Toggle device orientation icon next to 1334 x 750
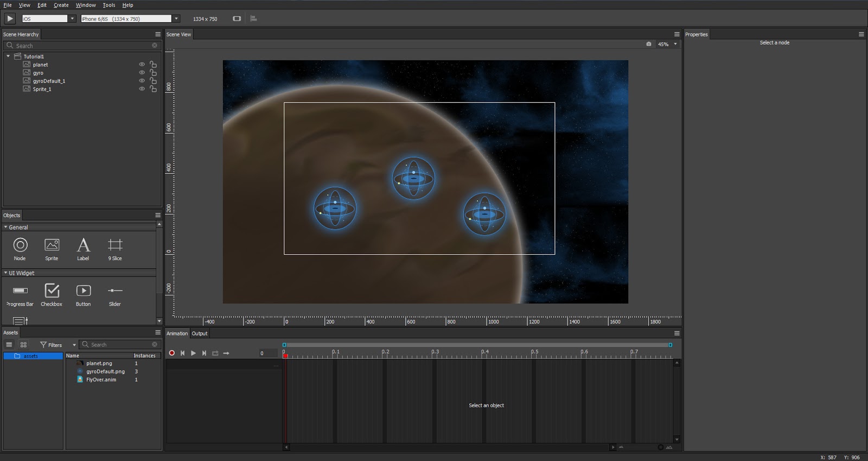The width and height of the screenshot is (868, 461). pyautogui.click(x=237, y=18)
